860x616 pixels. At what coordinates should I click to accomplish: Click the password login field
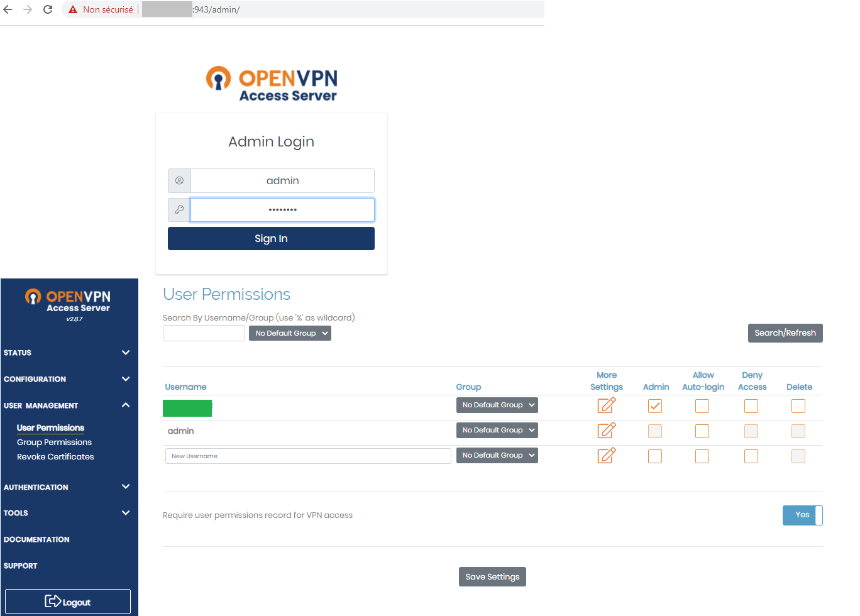(x=282, y=210)
